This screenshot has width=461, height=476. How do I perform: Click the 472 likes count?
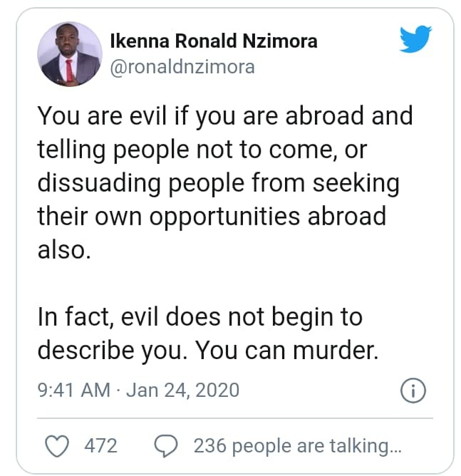(x=100, y=445)
